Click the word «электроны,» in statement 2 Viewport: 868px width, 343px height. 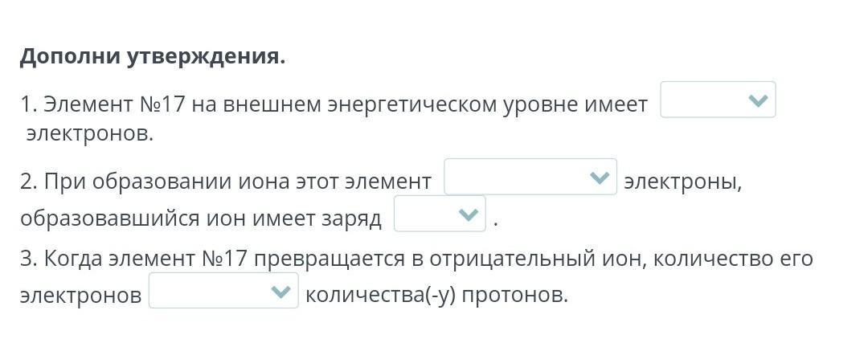pos(682,182)
